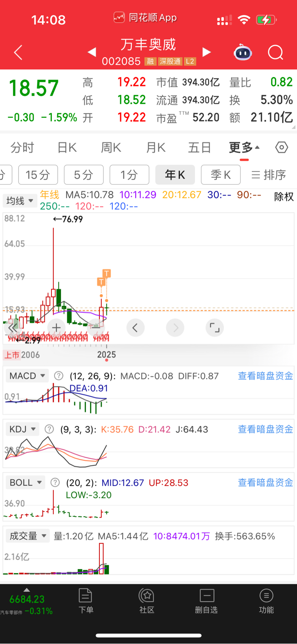Switch to the 日K tab
Image resolution: width=297 pixels, height=644 pixels.
coord(67,148)
